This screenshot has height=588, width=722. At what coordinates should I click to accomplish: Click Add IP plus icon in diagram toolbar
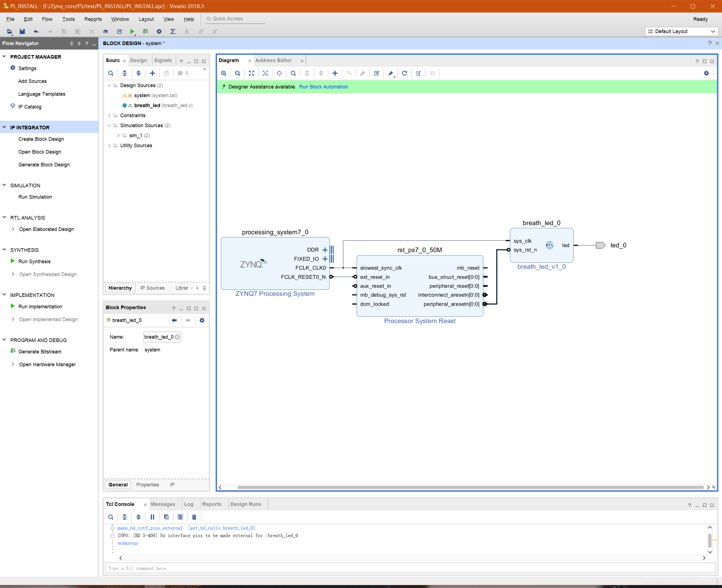335,73
